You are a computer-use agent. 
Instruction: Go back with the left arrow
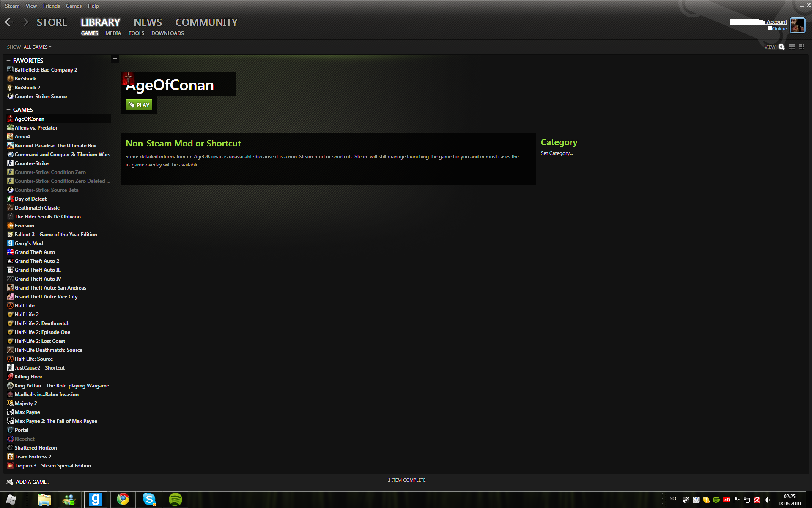point(9,22)
